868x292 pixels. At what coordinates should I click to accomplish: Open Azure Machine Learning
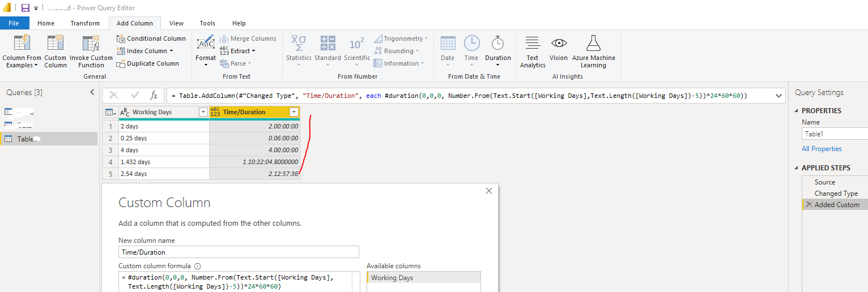(593, 51)
